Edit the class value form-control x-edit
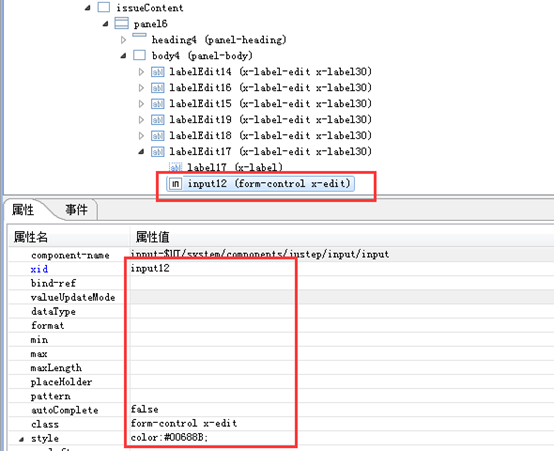554x451 pixels. [184, 423]
